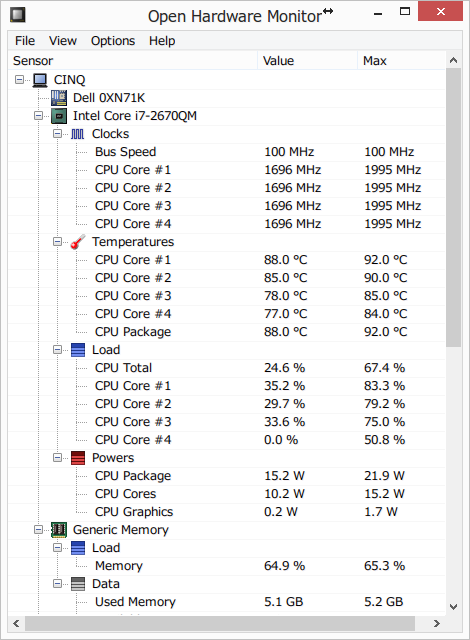Click the 64.9 % Memory value

coord(284,566)
